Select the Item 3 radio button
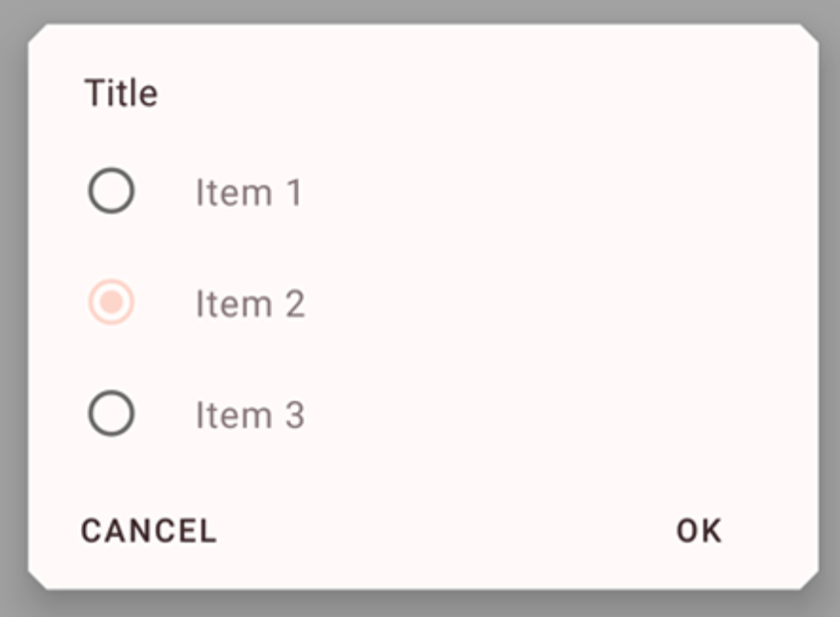The width and height of the screenshot is (840, 617). coord(112,415)
